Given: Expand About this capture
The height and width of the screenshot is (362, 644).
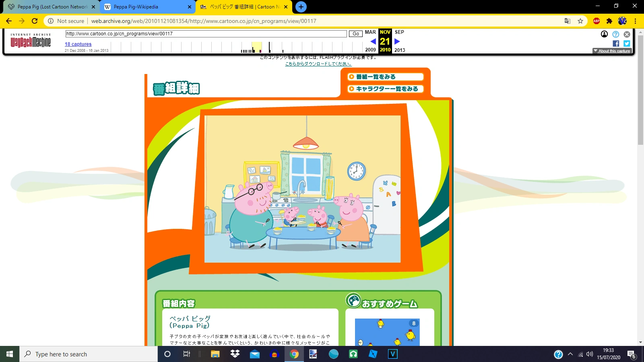Looking at the screenshot, I should pyautogui.click(x=612, y=51).
